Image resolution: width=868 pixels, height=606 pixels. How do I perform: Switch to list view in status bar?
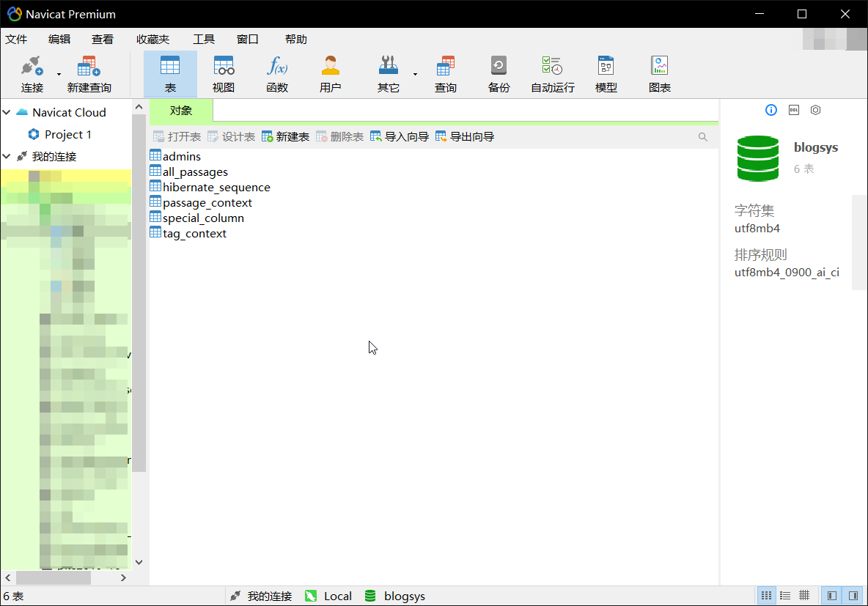[766, 596]
